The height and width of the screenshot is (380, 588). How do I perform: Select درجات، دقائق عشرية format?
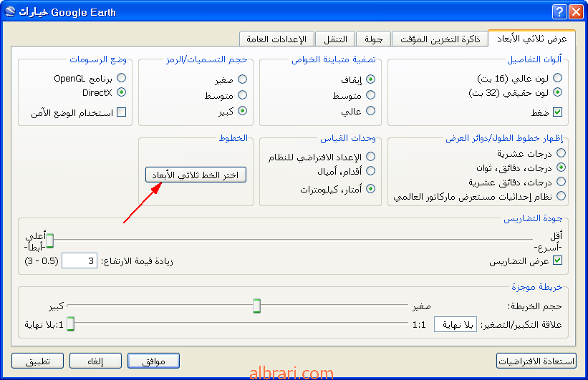coord(561,181)
